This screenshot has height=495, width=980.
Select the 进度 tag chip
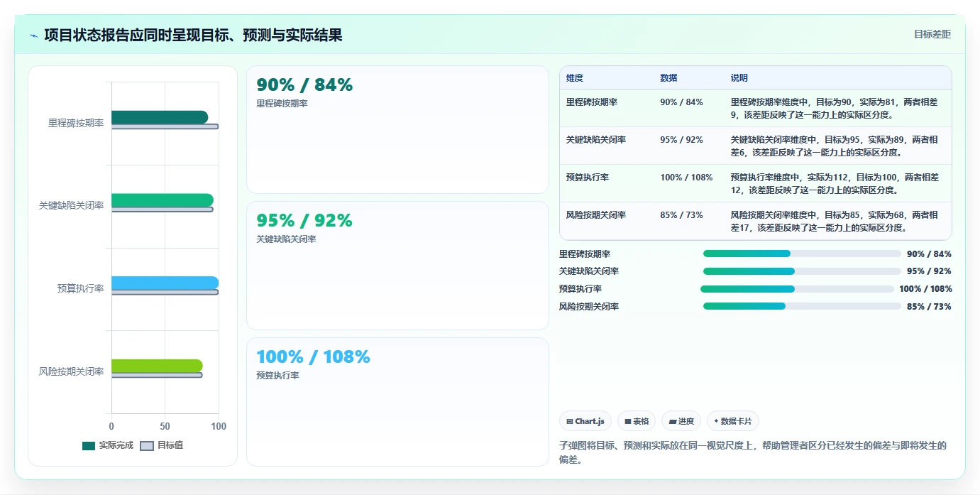pos(681,421)
